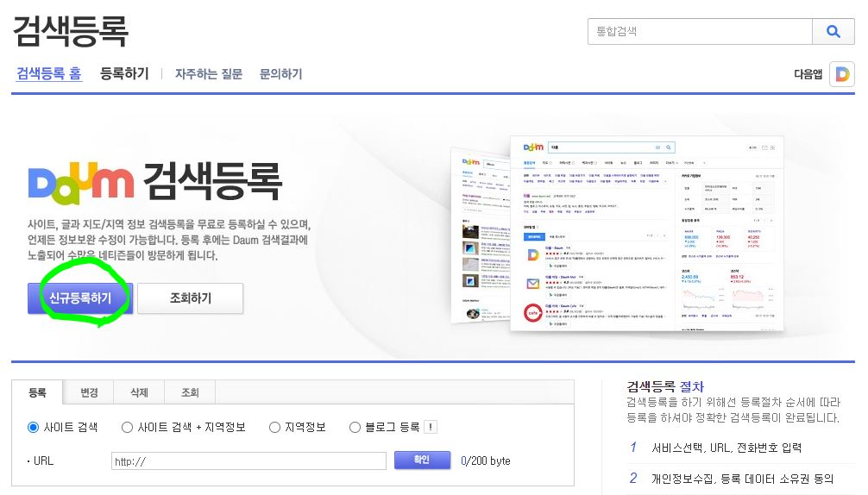Click the Daum logo in the banner
Viewport: 868px width, 495px height.
[x=81, y=181]
